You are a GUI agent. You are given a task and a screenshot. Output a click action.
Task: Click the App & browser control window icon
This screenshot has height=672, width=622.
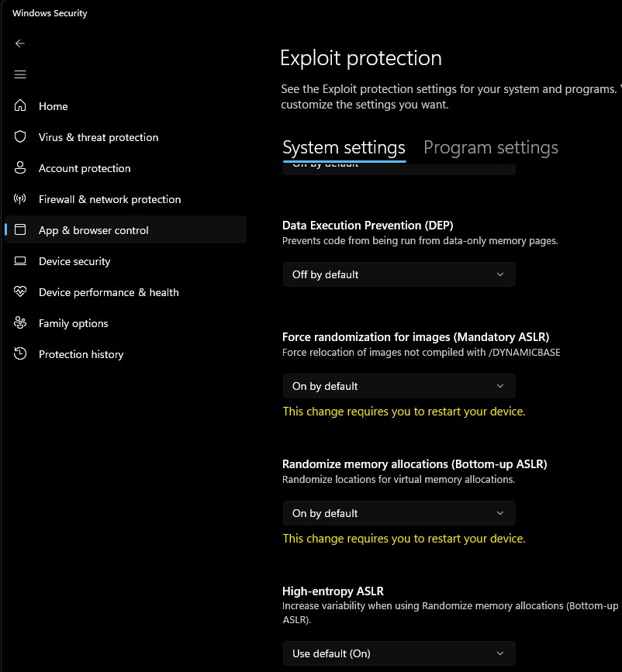coord(21,230)
